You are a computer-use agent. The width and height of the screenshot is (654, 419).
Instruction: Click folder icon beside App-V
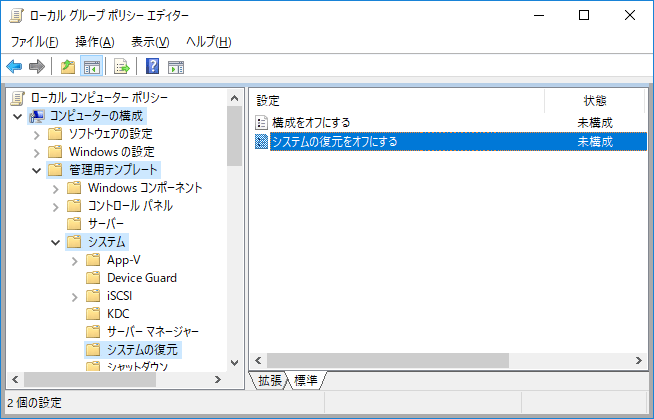click(93, 260)
